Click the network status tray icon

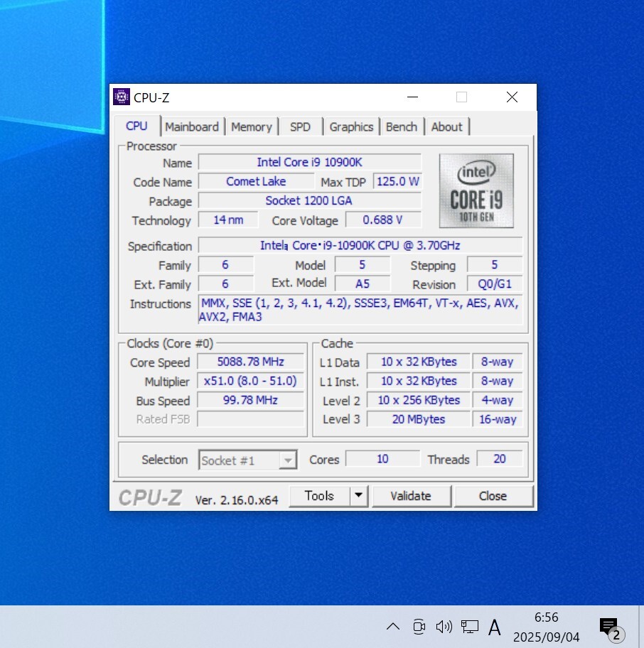coord(469,626)
